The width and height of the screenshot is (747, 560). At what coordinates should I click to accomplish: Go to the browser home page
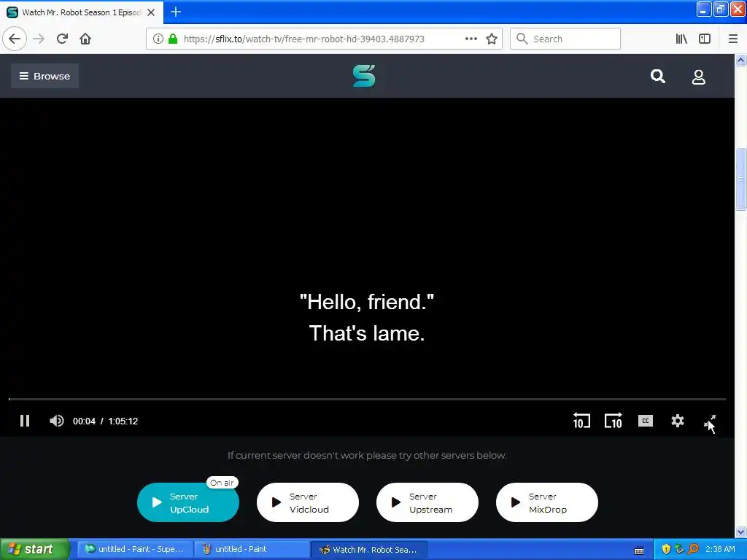click(x=85, y=39)
